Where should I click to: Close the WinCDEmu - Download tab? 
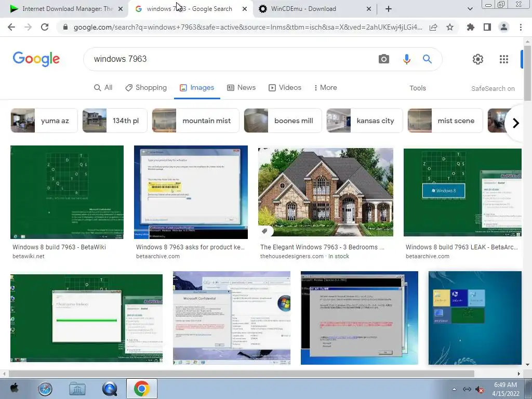[x=369, y=9]
